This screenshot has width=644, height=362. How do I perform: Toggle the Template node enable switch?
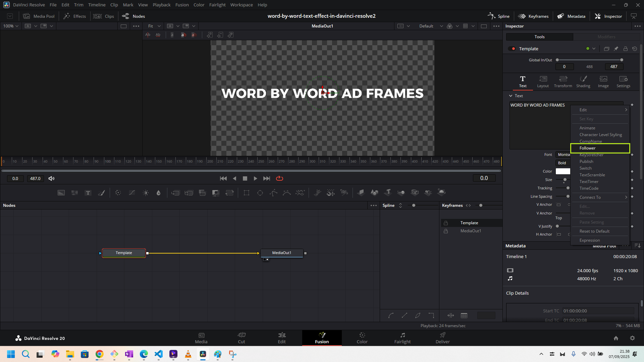click(x=512, y=49)
